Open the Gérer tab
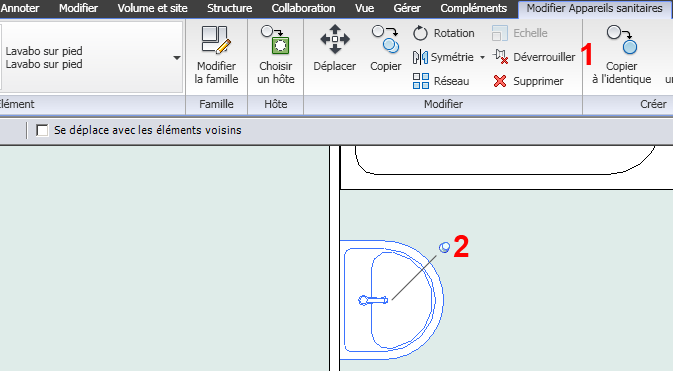 (x=407, y=8)
